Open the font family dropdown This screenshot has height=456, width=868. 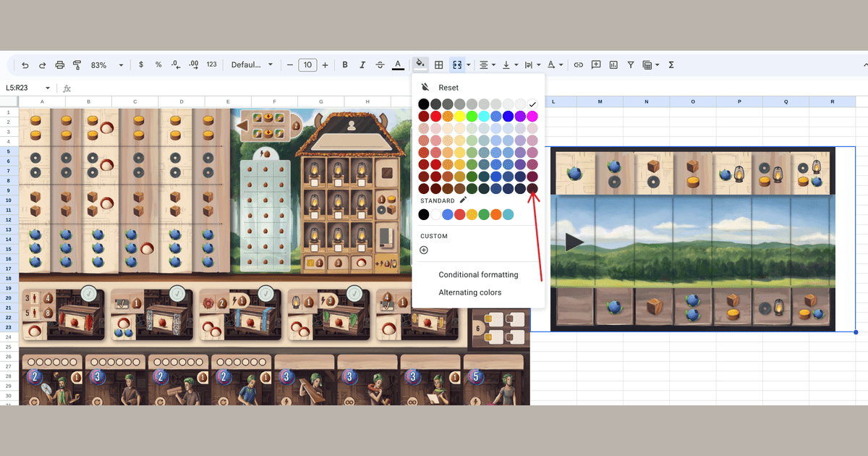(x=252, y=64)
